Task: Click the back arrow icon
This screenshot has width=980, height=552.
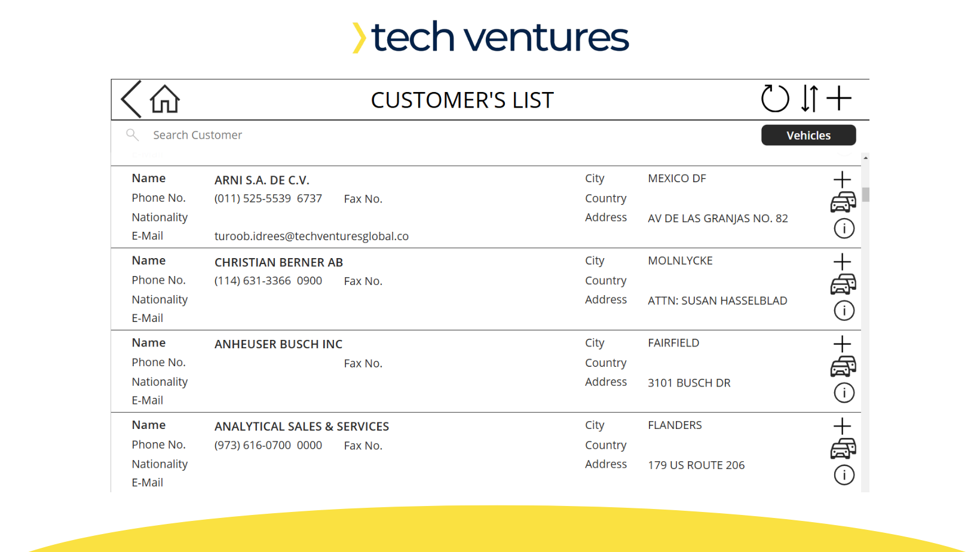Action: point(131,99)
